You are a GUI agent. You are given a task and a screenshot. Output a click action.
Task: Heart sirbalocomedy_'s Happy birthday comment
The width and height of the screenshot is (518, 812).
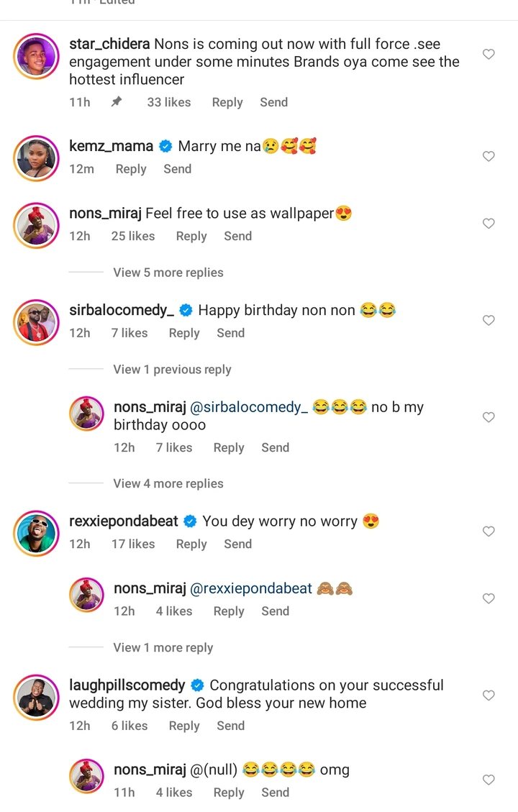click(489, 321)
